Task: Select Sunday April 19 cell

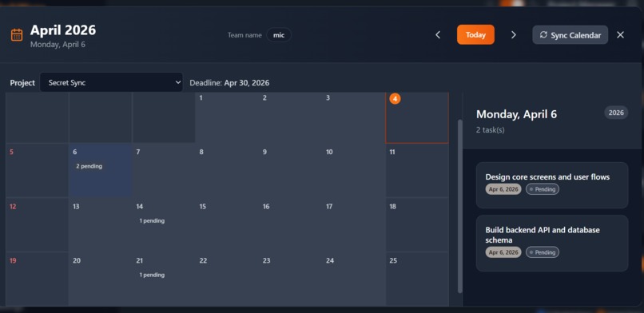Action: pos(37,279)
